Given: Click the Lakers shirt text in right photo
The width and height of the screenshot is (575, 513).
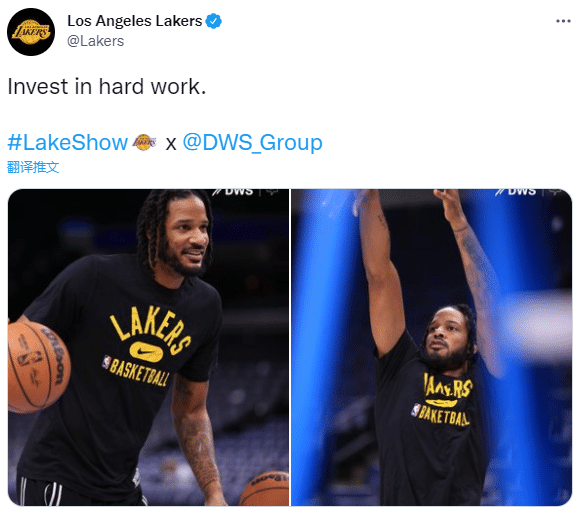Looking at the screenshot, I should (x=448, y=386).
